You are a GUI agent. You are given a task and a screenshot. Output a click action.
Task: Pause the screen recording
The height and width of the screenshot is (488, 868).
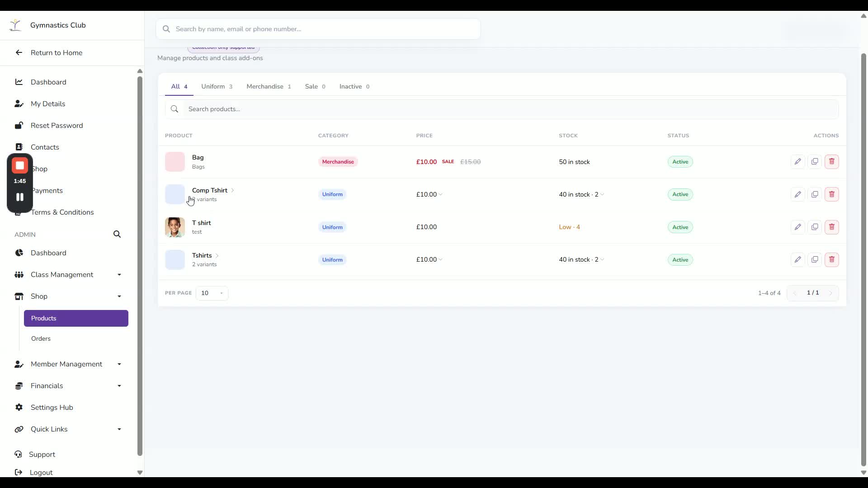[20, 197]
